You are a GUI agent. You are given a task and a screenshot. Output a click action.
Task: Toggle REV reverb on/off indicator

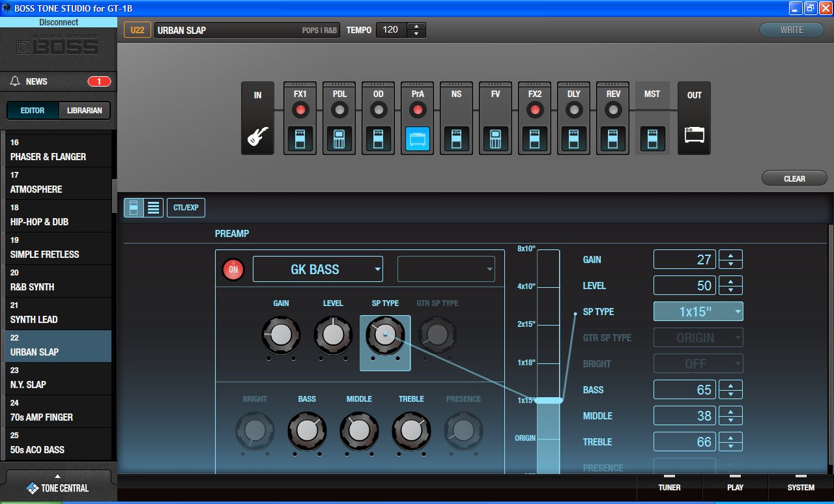tap(613, 110)
